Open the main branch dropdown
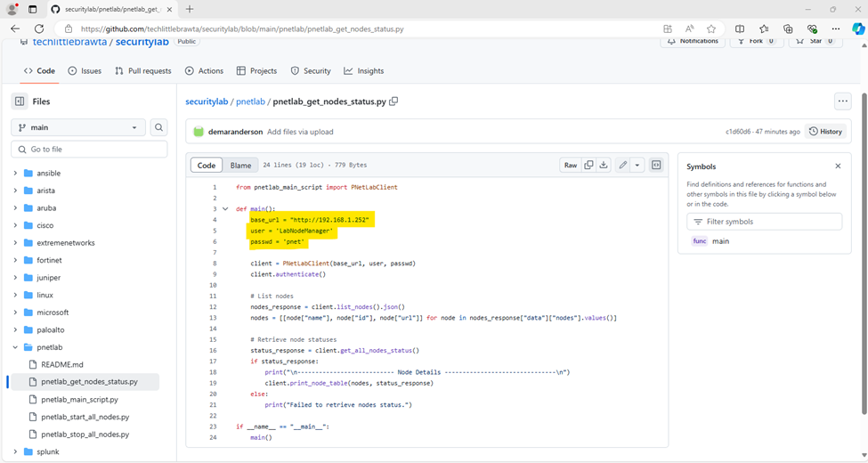This screenshot has height=463, width=868. click(x=78, y=127)
